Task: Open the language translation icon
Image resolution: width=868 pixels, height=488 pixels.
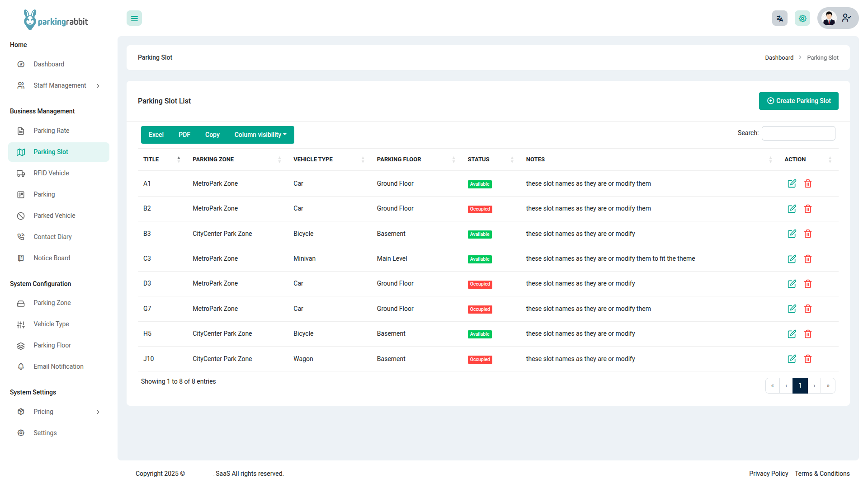Action: point(780,19)
